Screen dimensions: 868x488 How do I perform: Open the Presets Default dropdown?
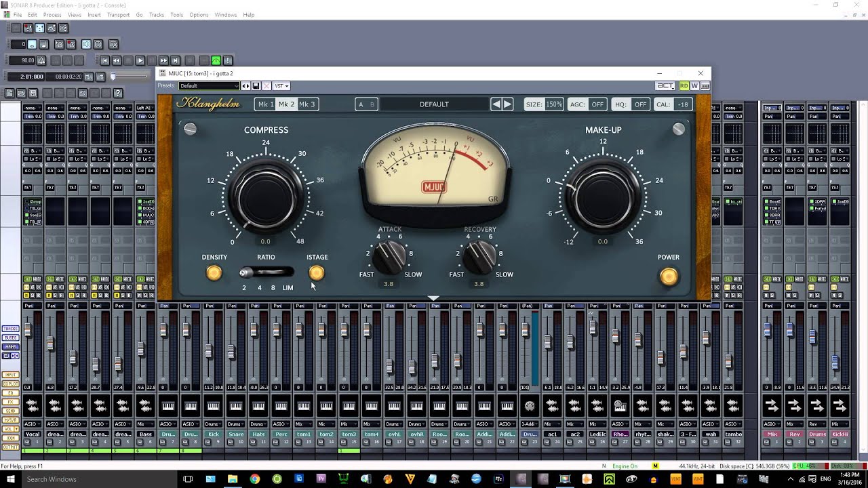(209, 86)
